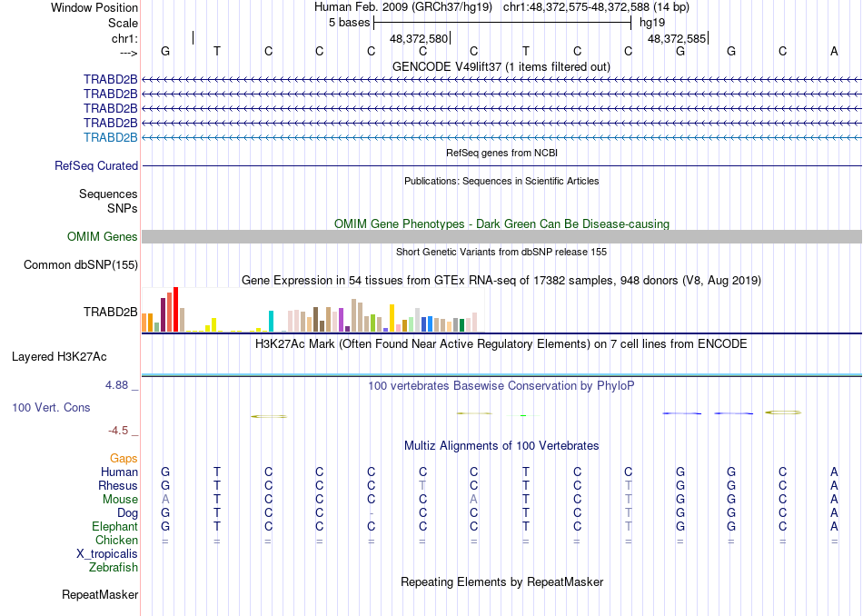Open 'Repeating Elements by RepeatMasker' track title
The image size is (863, 616).
[x=502, y=581]
